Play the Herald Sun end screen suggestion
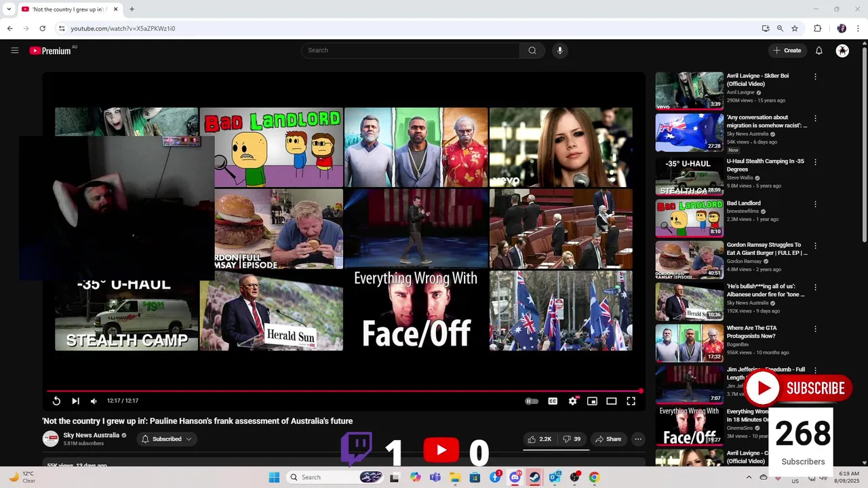868x488 pixels. click(271, 310)
